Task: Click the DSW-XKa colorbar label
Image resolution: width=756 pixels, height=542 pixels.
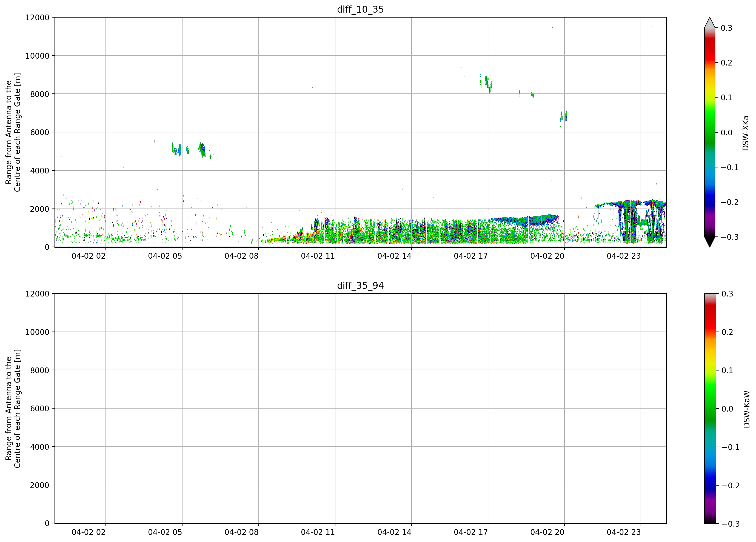Action: (746, 133)
